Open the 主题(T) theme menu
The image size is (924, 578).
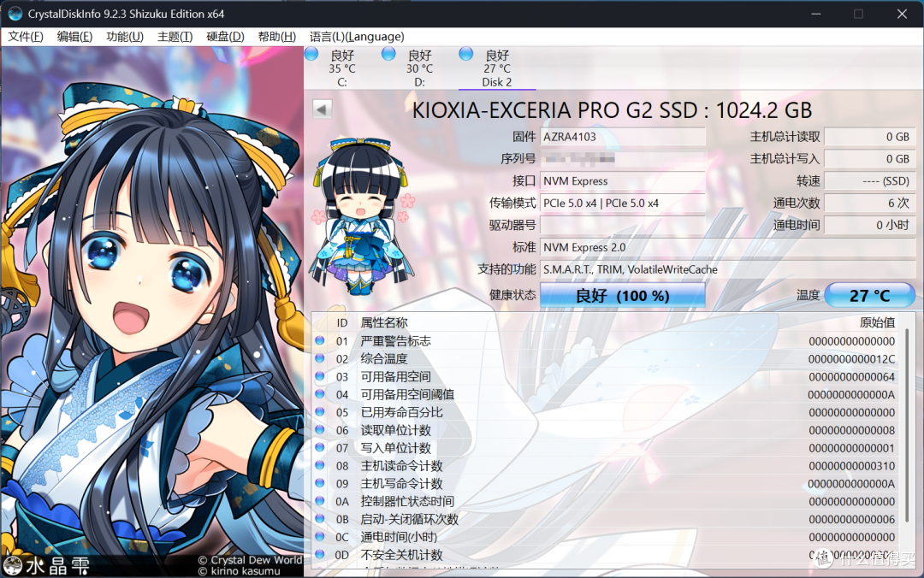tap(174, 37)
